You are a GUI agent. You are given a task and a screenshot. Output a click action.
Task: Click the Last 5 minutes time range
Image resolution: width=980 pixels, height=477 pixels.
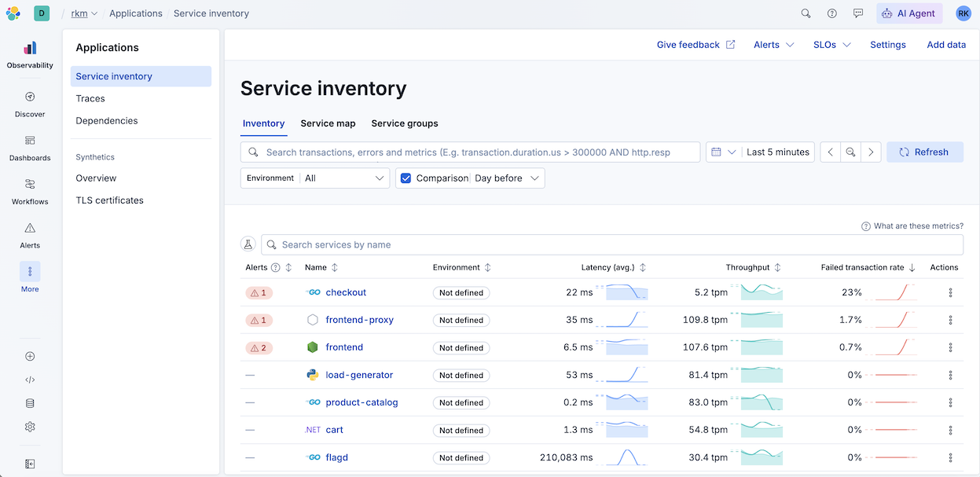[x=778, y=152]
